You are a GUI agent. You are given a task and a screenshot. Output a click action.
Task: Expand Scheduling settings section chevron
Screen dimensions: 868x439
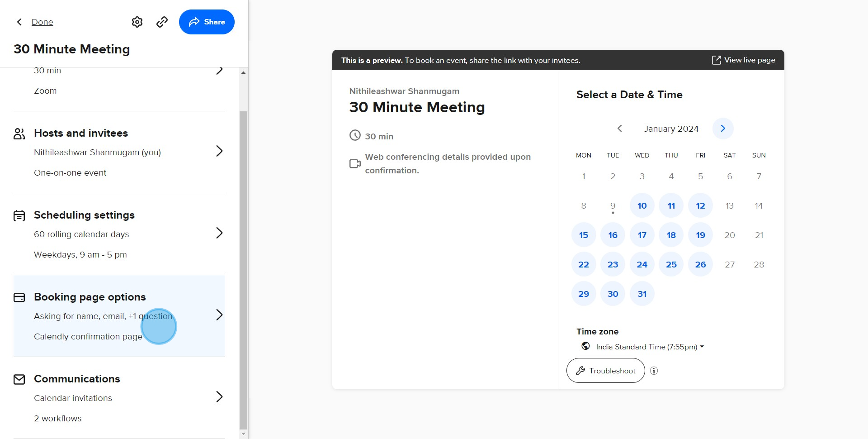pos(219,233)
